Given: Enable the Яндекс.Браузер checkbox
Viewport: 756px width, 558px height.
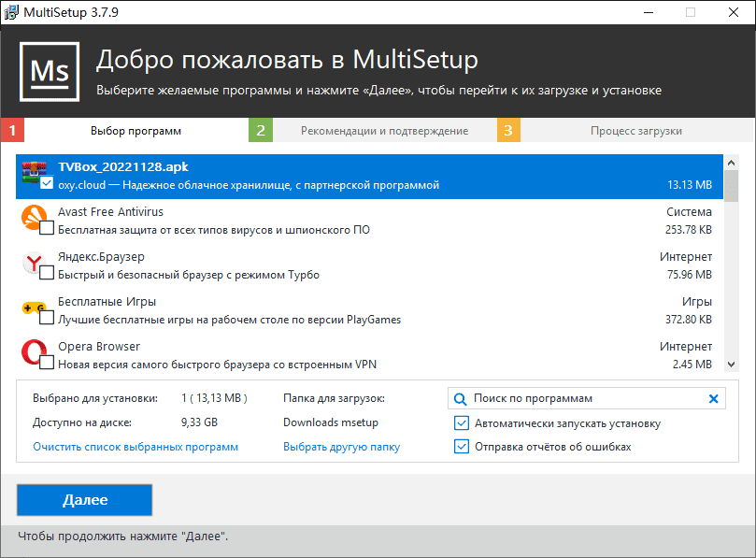Looking at the screenshot, I should click(47, 274).
